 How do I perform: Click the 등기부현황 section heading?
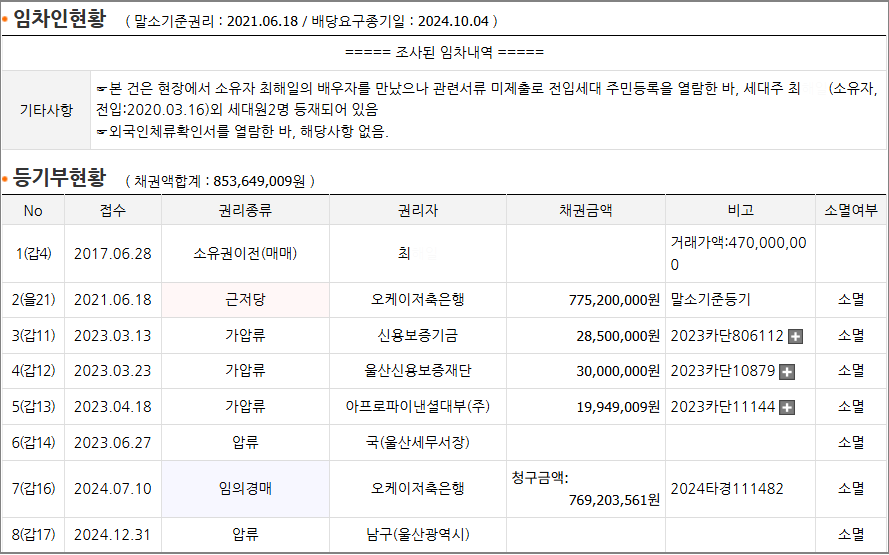pyautogui.click(x=59, y=178)
